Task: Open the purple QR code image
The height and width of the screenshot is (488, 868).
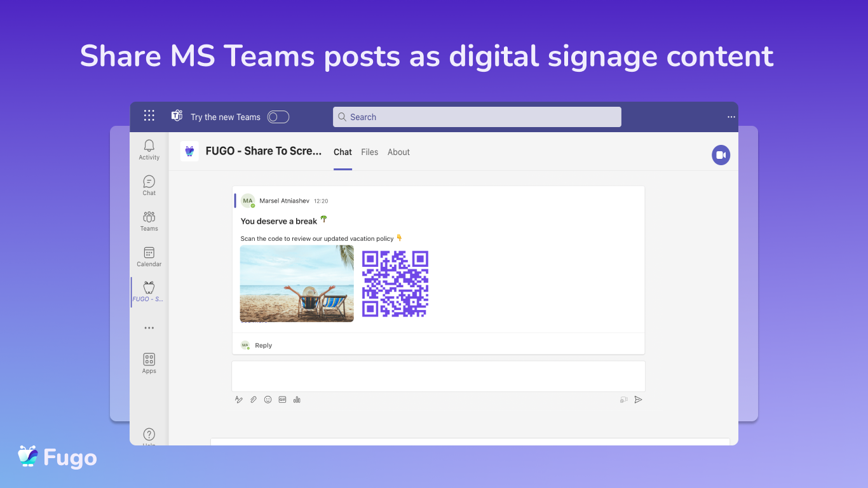Action: 395,283
